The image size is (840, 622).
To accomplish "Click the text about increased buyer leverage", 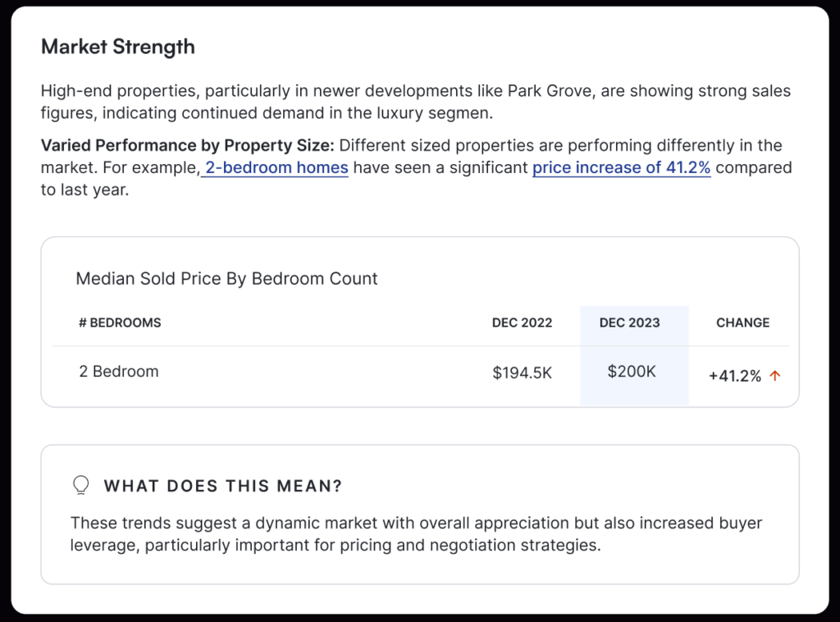I will click(416, 534).
